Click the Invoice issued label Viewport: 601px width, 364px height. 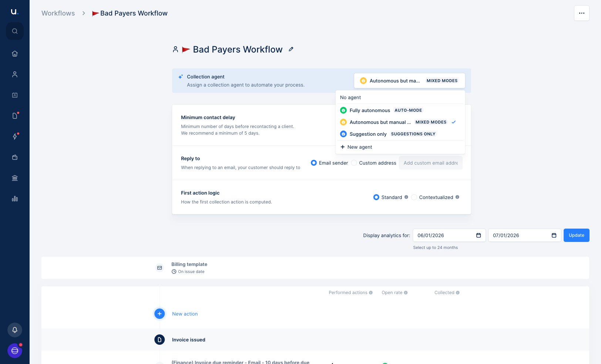point(189,340)
